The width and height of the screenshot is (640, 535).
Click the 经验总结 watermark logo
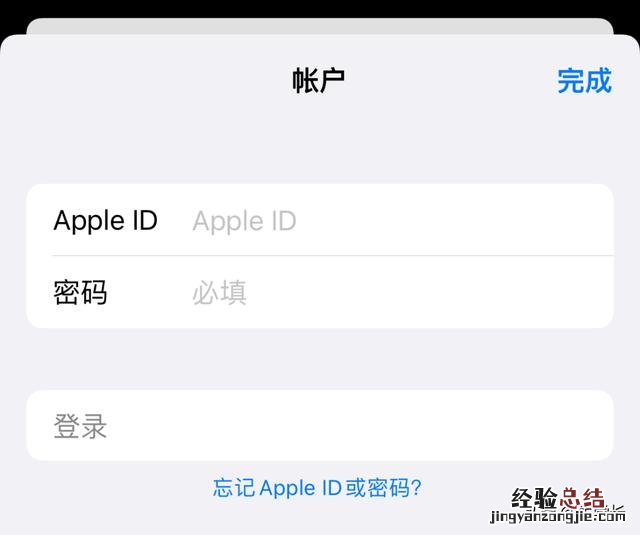pos(558,498)
